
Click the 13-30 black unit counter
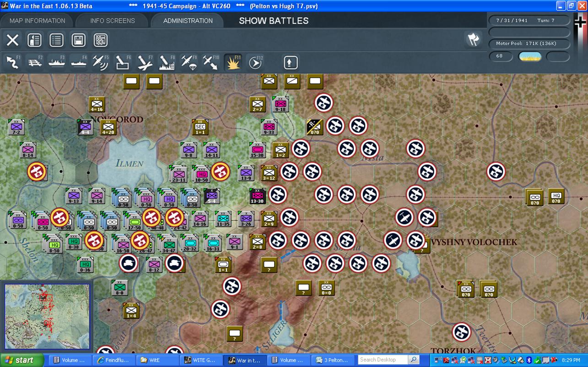pos(258,197)
